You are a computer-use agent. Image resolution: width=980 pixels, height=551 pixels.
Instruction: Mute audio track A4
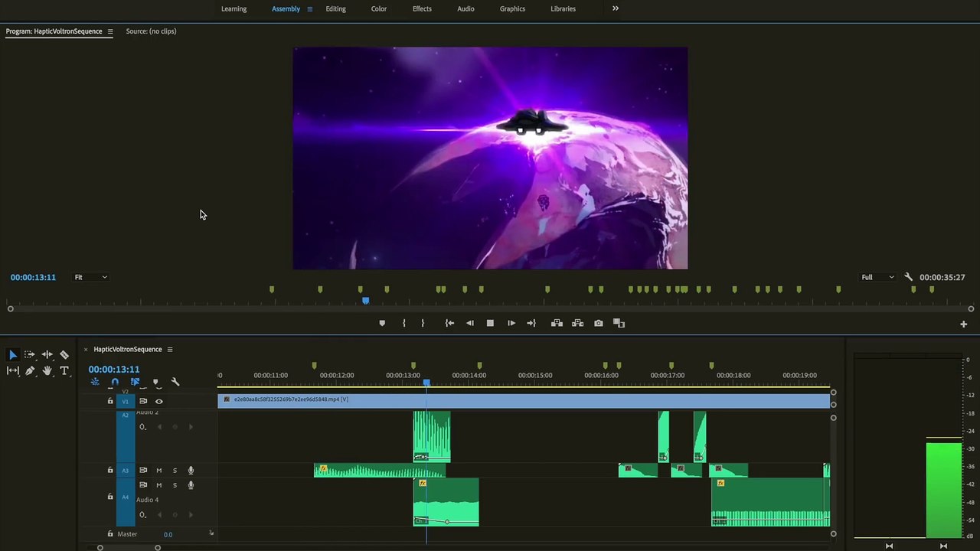point(159,485)
